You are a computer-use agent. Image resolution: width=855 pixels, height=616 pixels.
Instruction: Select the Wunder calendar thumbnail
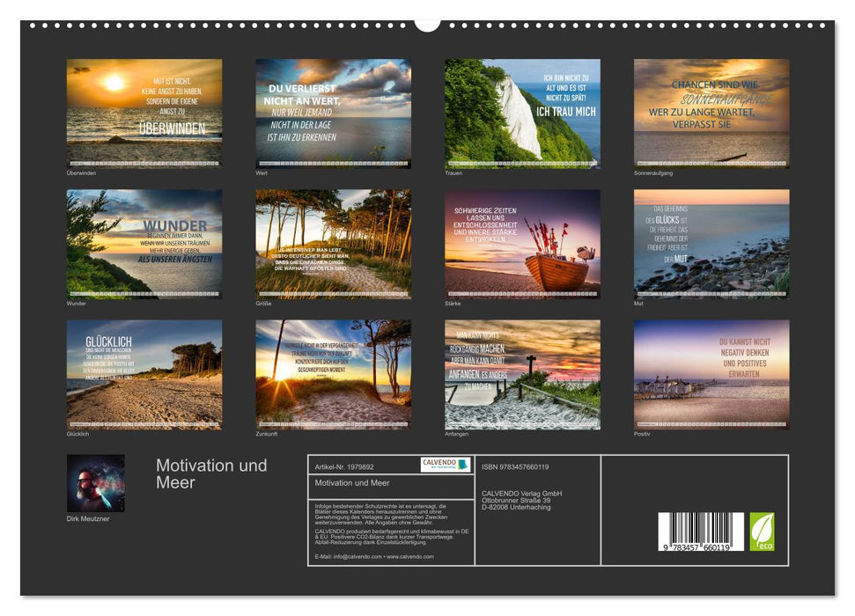[x=136, y=242]
